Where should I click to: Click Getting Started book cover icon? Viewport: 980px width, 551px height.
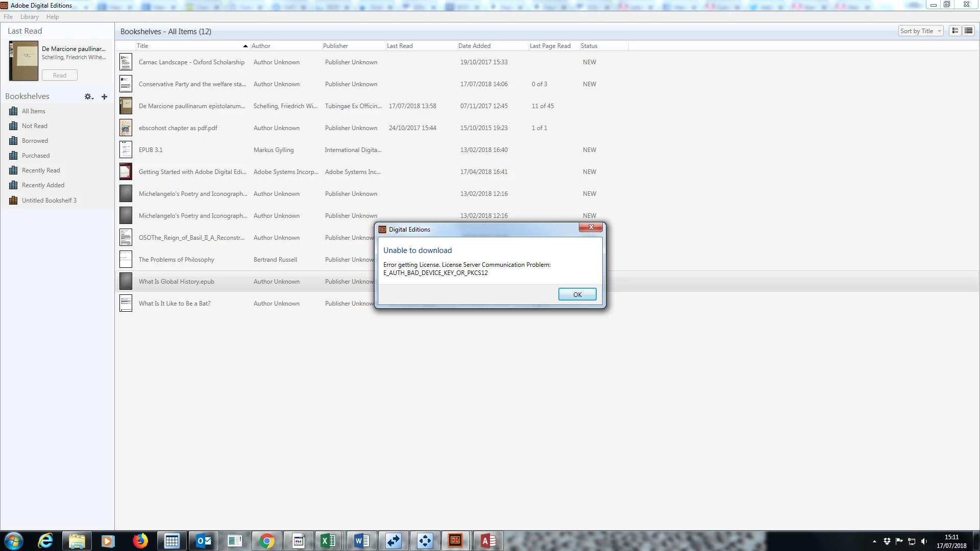[x=126, y=172]
